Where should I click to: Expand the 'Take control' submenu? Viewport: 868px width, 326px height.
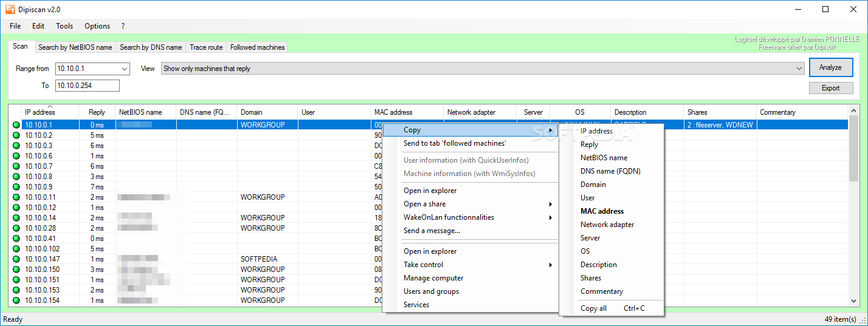pos(470,265)
